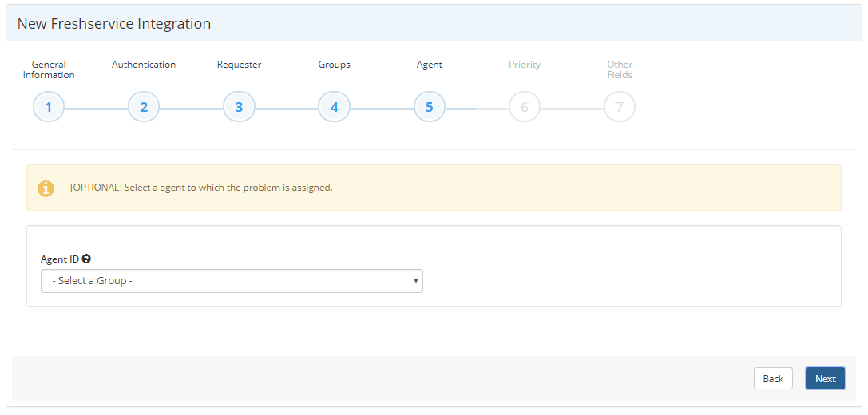Jump to step 2 circle
This screenshot has height=415, width=868.
click(144, 107)
